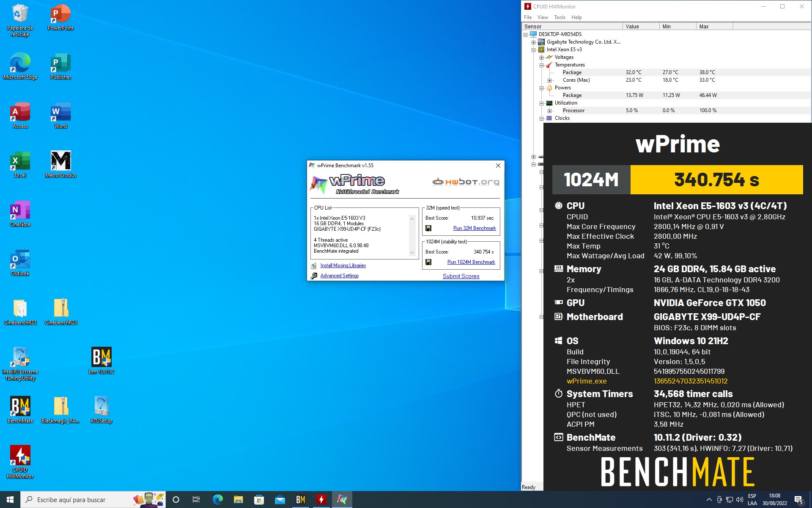
Task: Open the Microsoft Edge desktop shortcut
Action: tap(20, 66)
